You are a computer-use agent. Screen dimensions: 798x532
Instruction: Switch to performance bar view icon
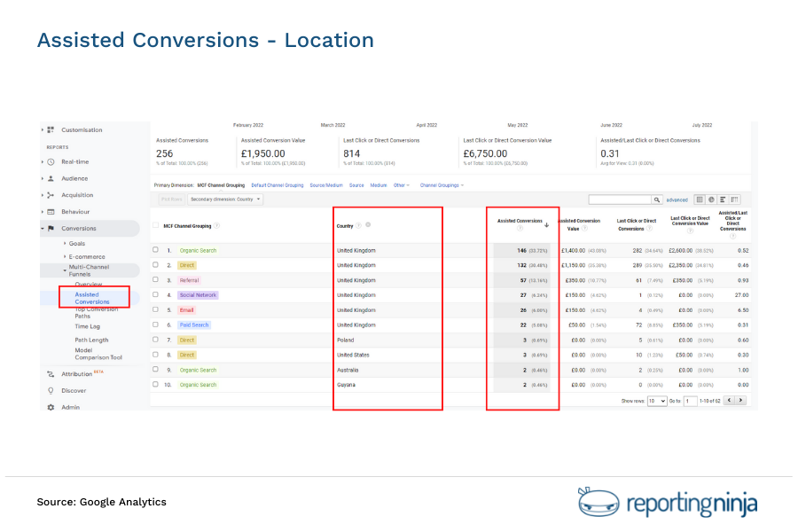[x=723, y=199]
